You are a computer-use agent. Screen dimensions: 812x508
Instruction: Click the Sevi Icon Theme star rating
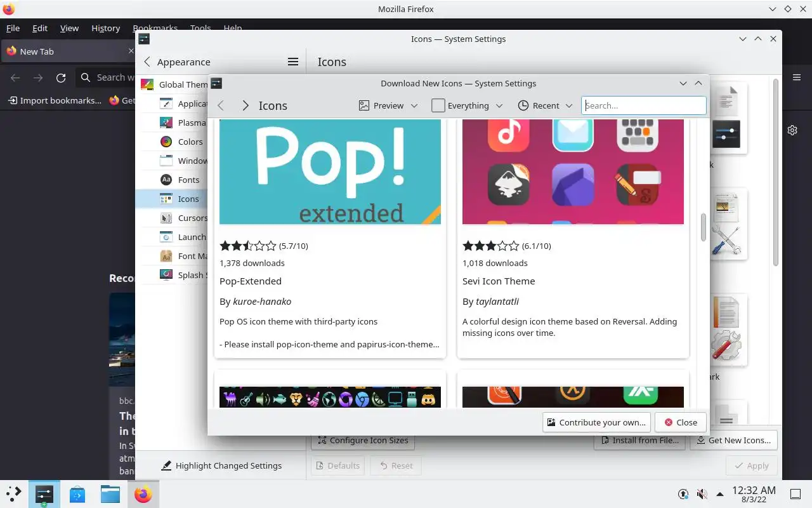(491, 245)
